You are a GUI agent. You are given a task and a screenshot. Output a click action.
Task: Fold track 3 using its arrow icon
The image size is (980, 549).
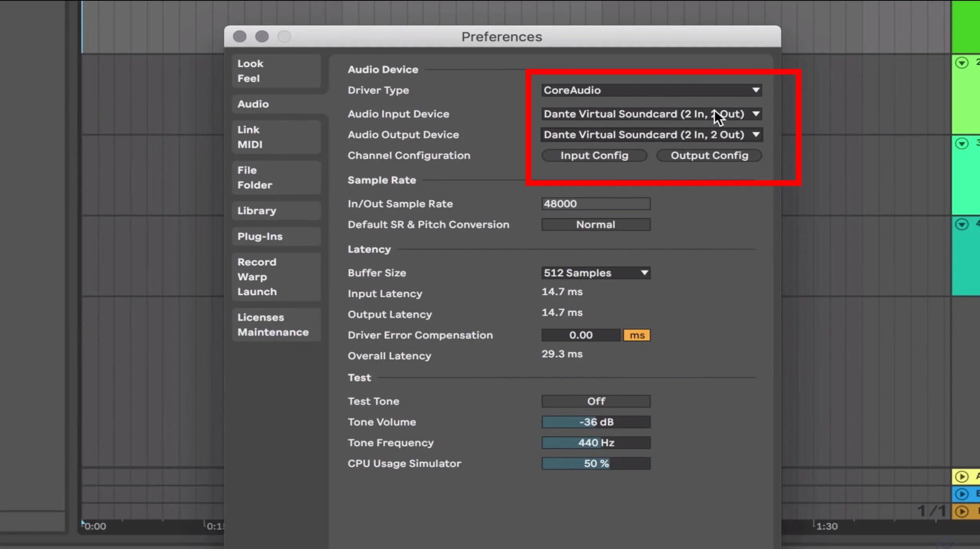(962, 143)
